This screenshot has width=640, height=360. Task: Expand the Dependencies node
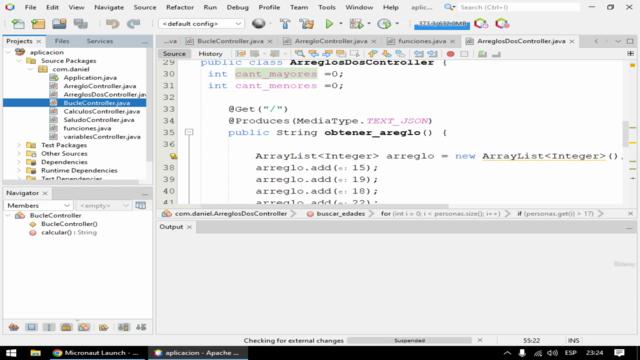(19, 162)
